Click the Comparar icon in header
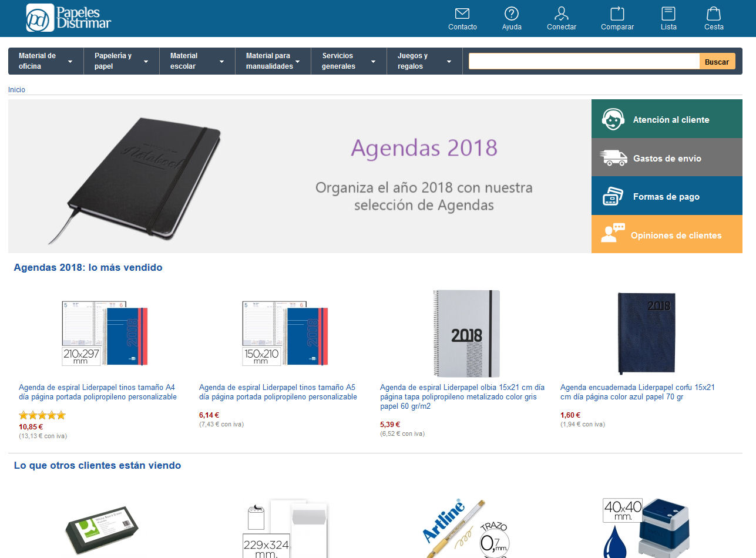 coord(617,14)
